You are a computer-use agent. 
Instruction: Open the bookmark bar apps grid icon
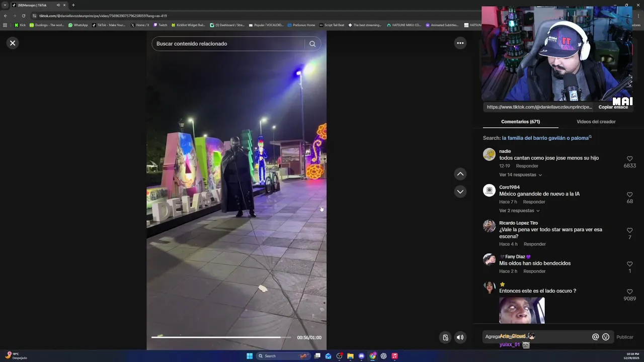click(x=5, y=25)
